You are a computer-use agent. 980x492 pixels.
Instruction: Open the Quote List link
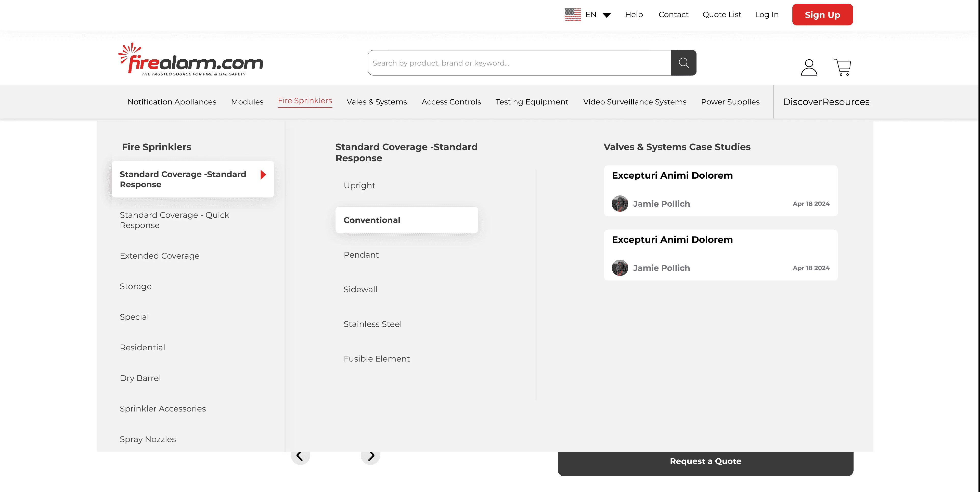point(721,15)
